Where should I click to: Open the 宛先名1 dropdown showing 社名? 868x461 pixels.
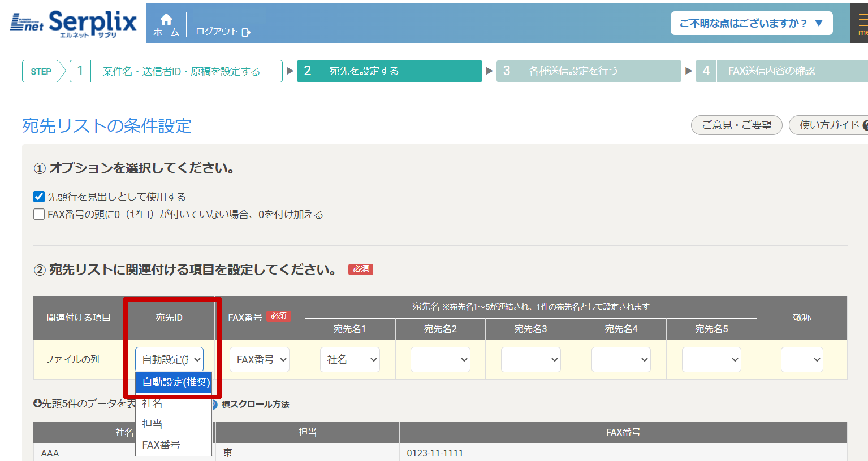[x=349, y=359]
